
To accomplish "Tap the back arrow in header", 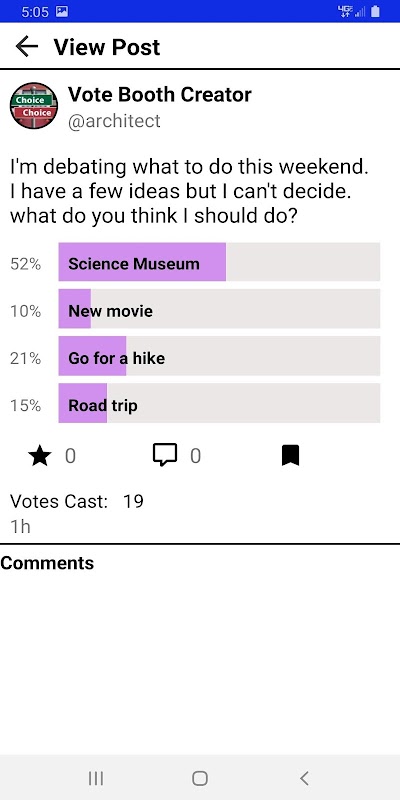I will [27, 47].
